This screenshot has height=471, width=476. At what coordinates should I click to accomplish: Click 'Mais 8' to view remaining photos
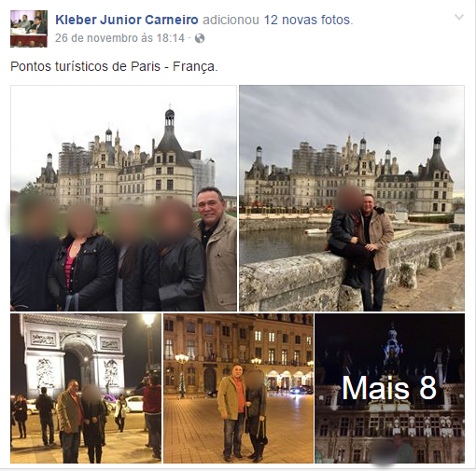(x=390, y=388)
